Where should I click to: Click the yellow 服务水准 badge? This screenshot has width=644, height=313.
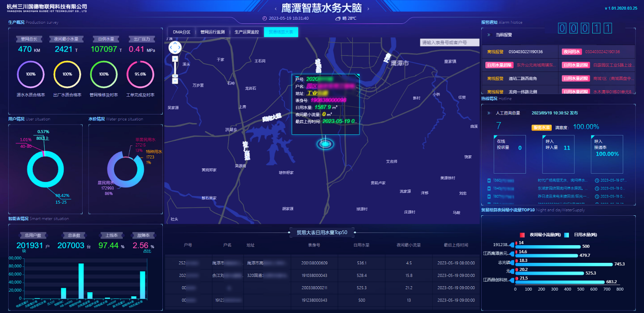pyautogui.click(x=541, y=127)
